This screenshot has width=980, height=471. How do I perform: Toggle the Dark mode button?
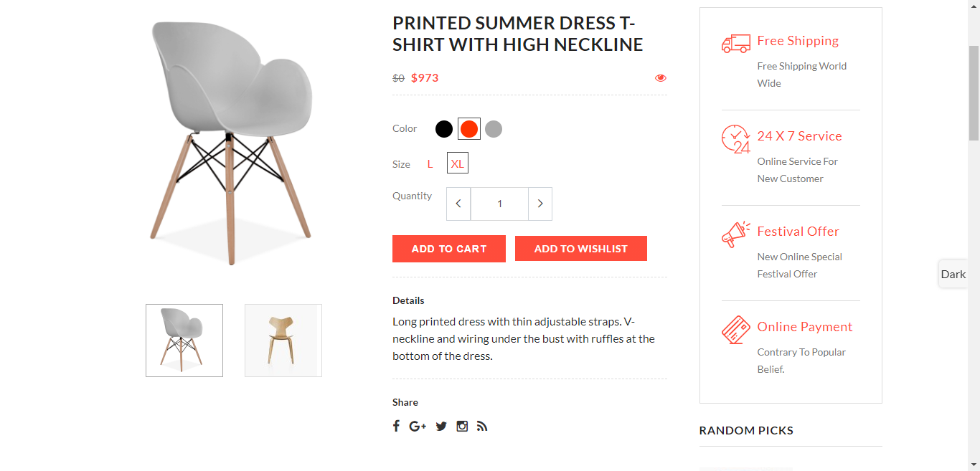(x=953, y=274)
